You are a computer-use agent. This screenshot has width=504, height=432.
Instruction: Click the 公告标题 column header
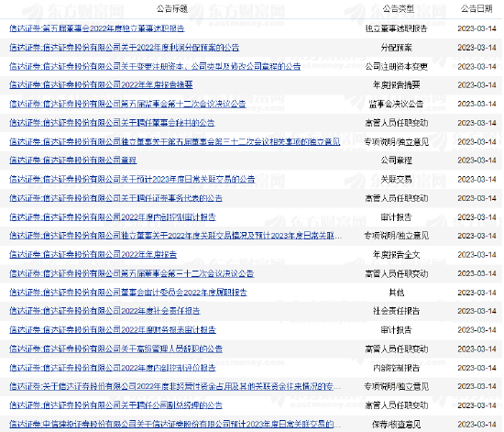pos(172,8)
